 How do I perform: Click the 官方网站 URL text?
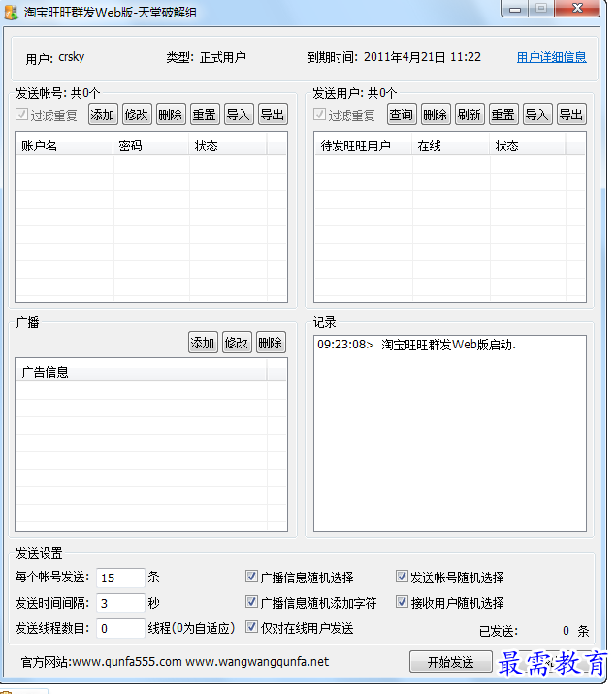175,662
